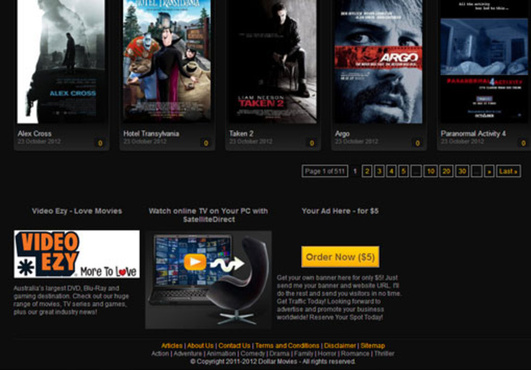Viewport: 531px width, 370px height.
Task: Click the Video Ezy banner logo
Action: coord(77,254)
